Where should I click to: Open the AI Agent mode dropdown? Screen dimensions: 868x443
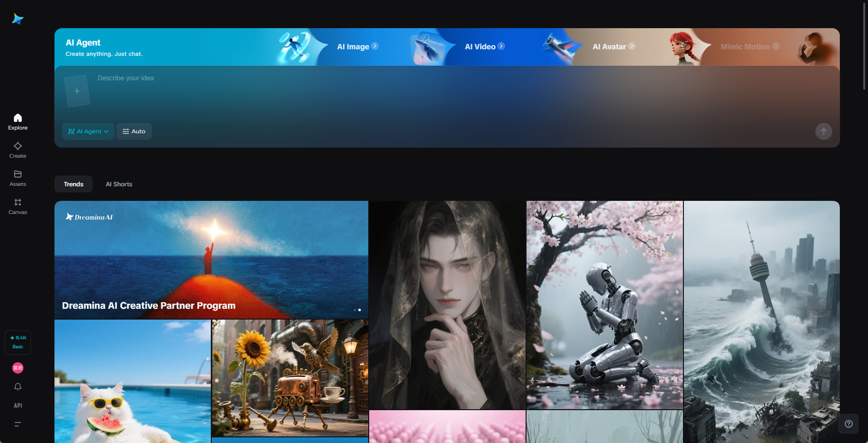point(88,131)
